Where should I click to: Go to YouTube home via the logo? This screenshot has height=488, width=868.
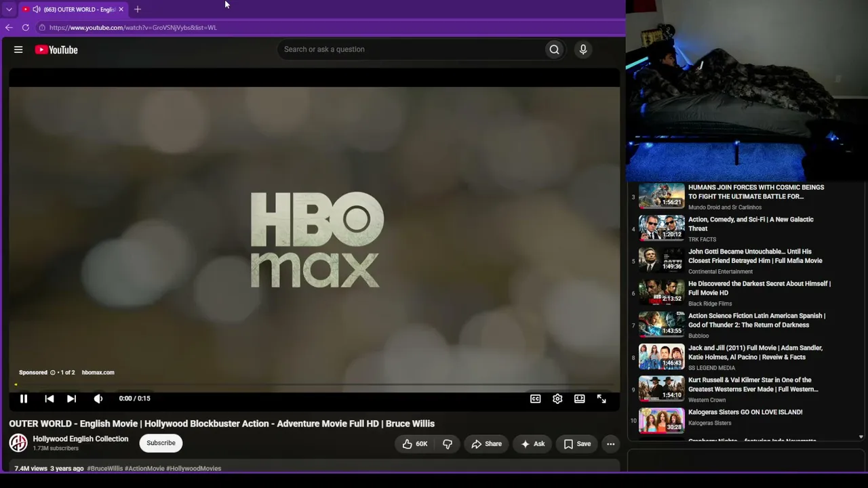coord(56,49)
